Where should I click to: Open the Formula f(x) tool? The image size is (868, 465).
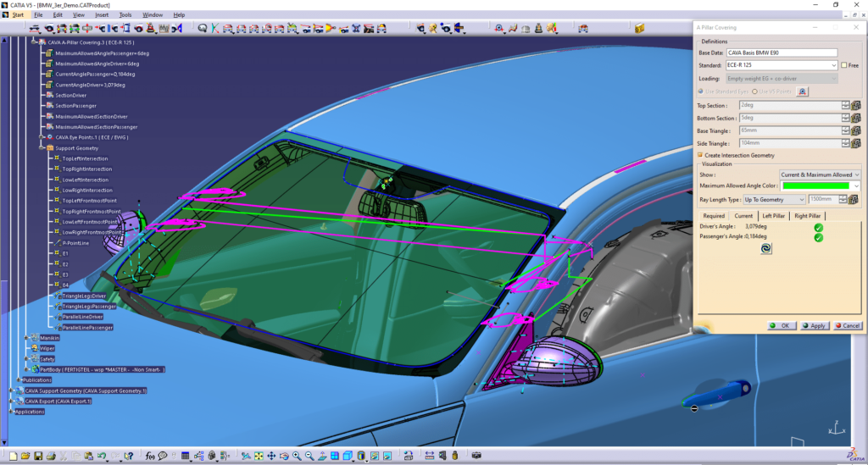[x=150, y=457]
